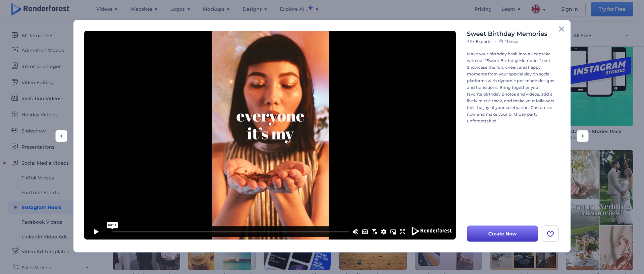Go to the previous template with left arrow
This screenshot has width=644, height=274.
tap(61, 136)
